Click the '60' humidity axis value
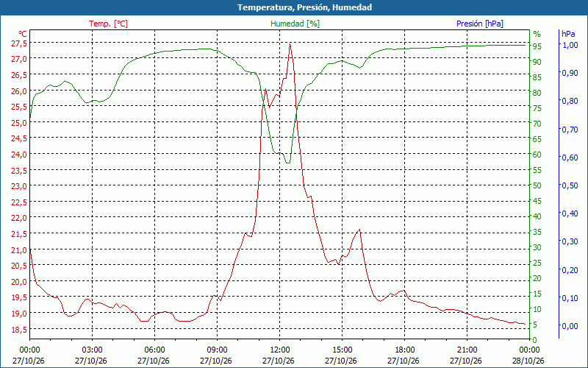This screenshot has width=588, height=368. (537, 155)
